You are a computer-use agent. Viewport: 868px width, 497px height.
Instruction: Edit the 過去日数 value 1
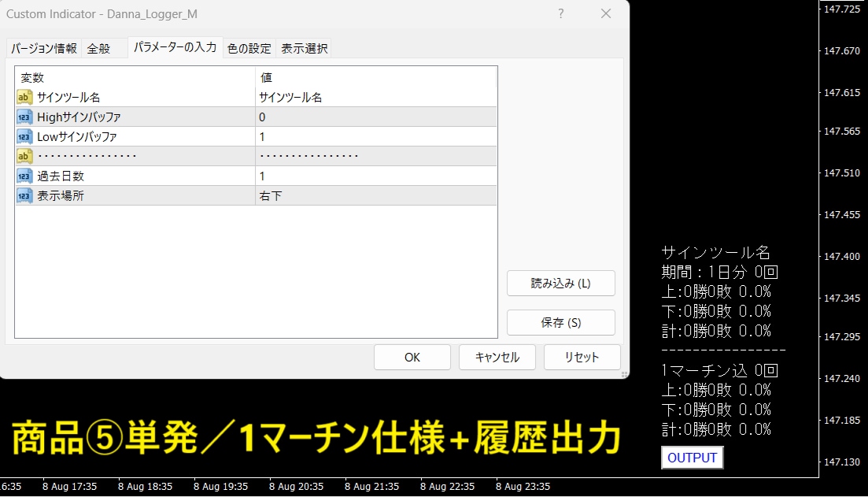pyautogui.click(x=376, y=176)
